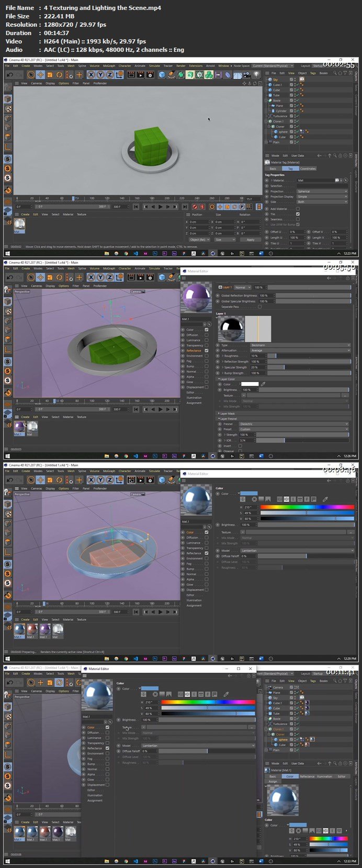Switch to Coordinates tab in 00:02:55 frame
The image size is (362, 868).
(308, 169)
